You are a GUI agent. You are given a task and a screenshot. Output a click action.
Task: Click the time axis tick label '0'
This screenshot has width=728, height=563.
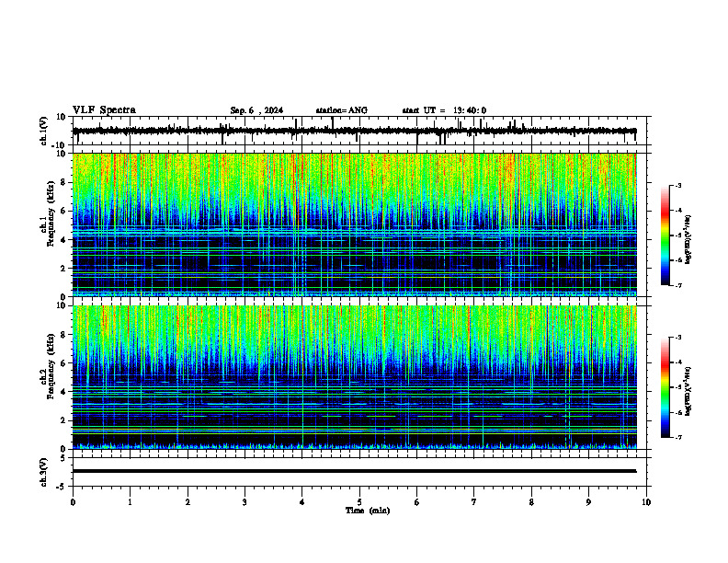tap(73, 502)
